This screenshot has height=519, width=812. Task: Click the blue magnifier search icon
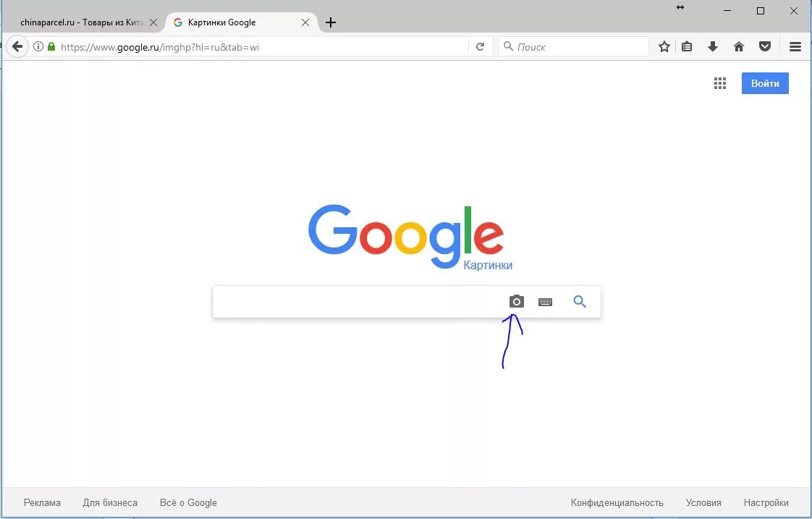tap(580, 301)
